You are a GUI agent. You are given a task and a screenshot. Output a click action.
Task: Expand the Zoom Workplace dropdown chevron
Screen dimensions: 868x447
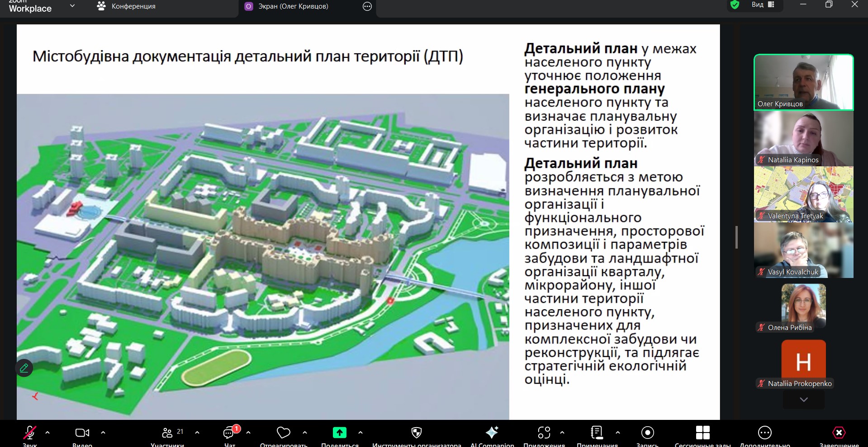point(72,6)
